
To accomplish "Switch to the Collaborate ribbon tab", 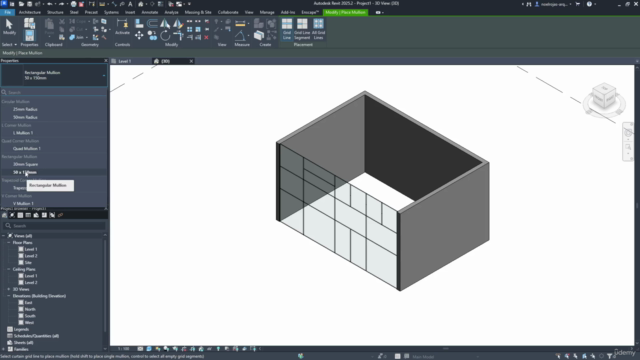I will (228, 12).
